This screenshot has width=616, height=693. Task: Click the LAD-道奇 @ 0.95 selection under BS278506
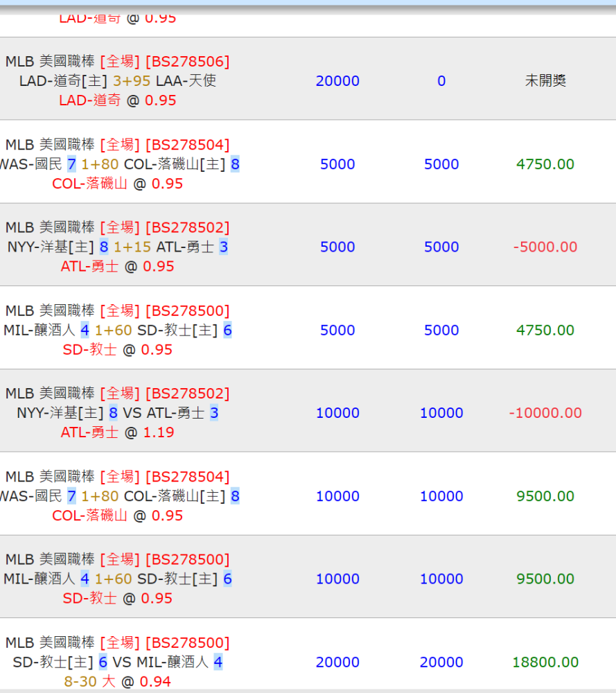coord(117,100)
